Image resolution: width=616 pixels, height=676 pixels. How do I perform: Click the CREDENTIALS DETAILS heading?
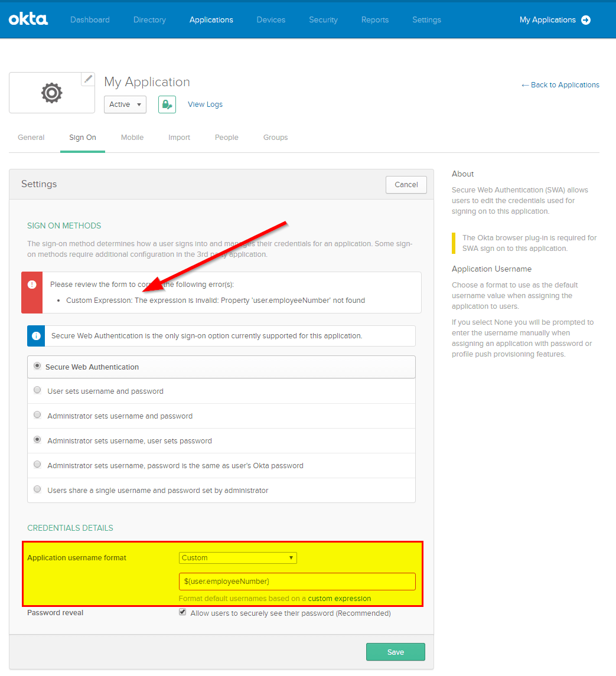(70, 528)
